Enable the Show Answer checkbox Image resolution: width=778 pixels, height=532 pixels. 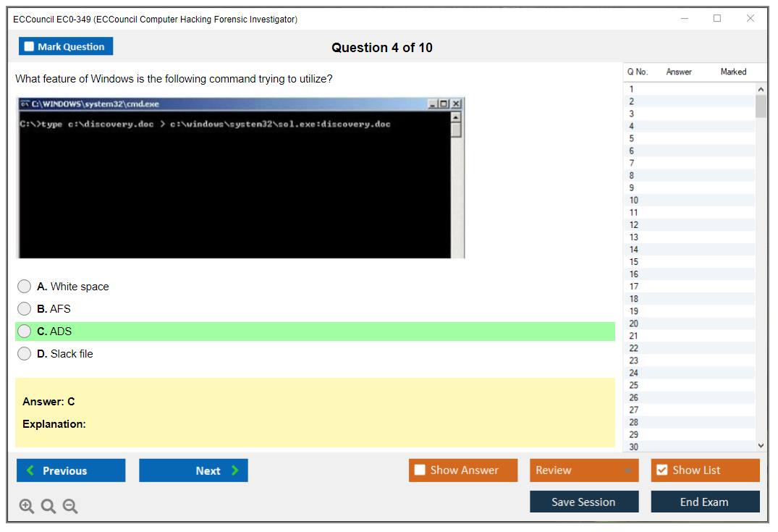[420, 470]
